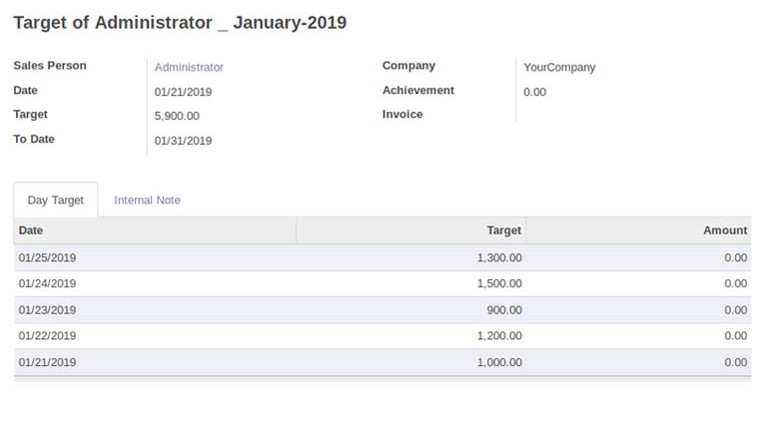Click the 1,300.00 target value
761x425 pixels.
pyautogui.click(x=499, y=258)
